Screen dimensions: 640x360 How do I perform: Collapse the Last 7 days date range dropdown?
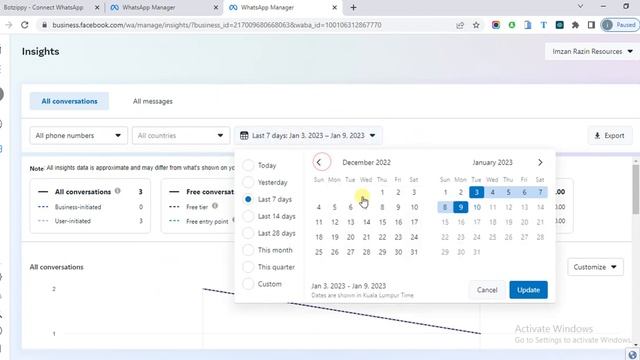tap(308, 136)
